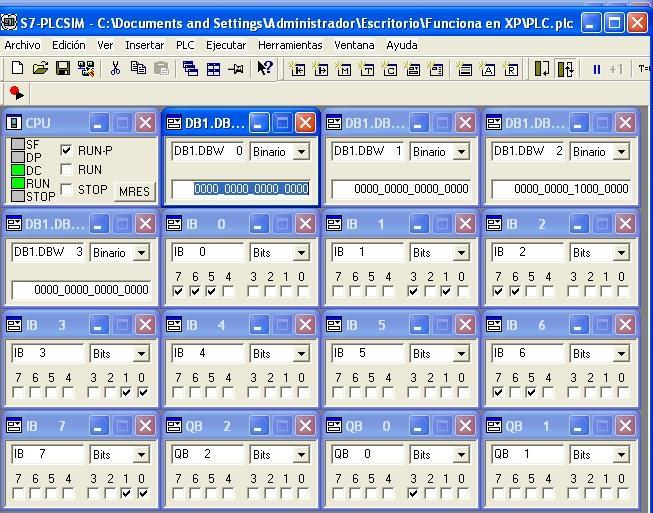Click the configure PLC simulation icon

pyautogui.click(x=86, y=68)
